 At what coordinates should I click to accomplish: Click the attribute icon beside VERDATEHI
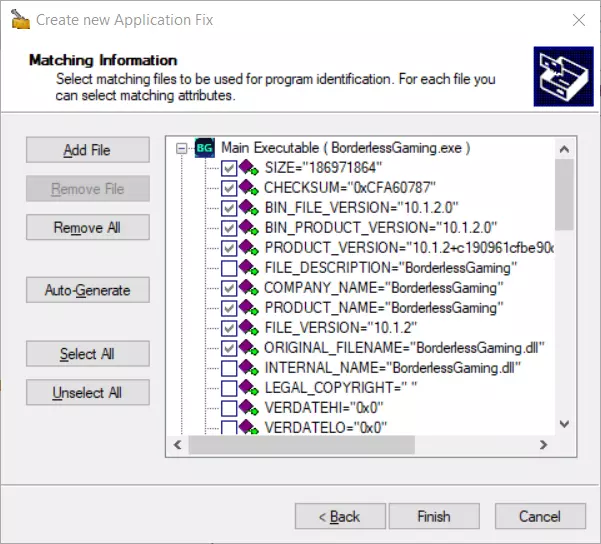point(248,408)
